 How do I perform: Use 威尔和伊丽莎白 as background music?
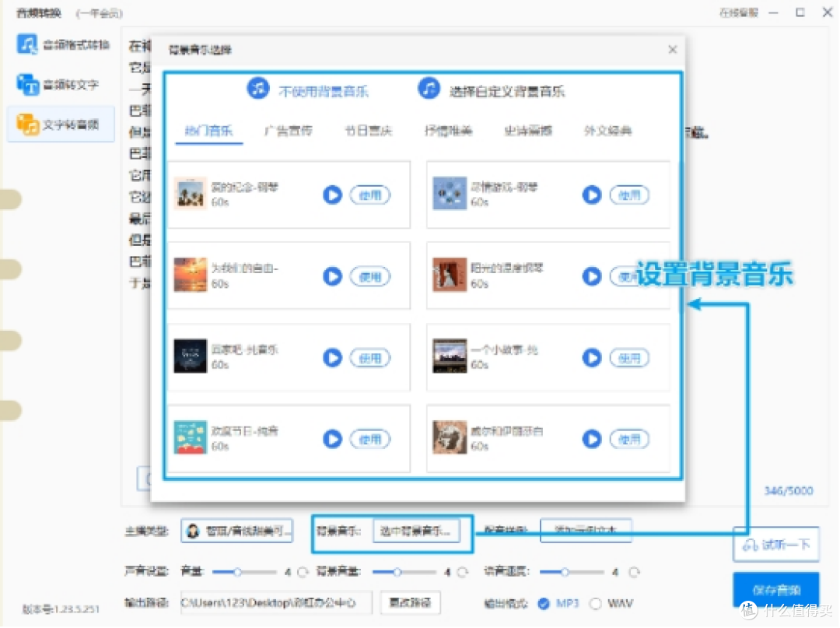tap(629, 440)
